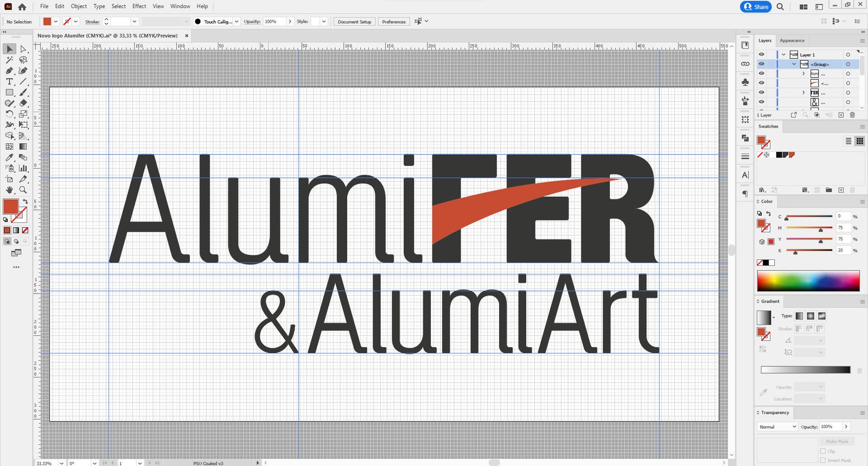Image resolution: width=868 pixels, height=466 pixels.
Task: Switch to the Appearance tab
Action: coord(792,41)
